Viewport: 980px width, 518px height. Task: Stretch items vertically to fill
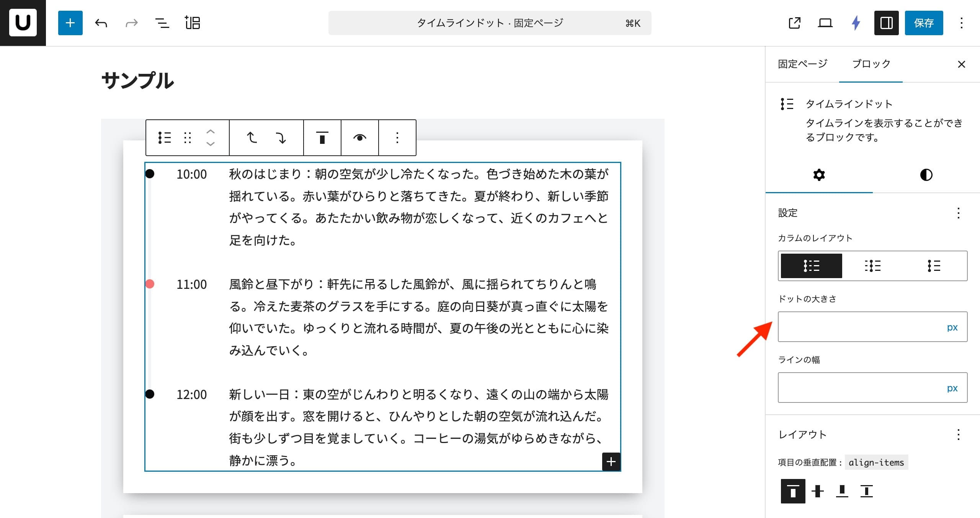coord(866,491)
